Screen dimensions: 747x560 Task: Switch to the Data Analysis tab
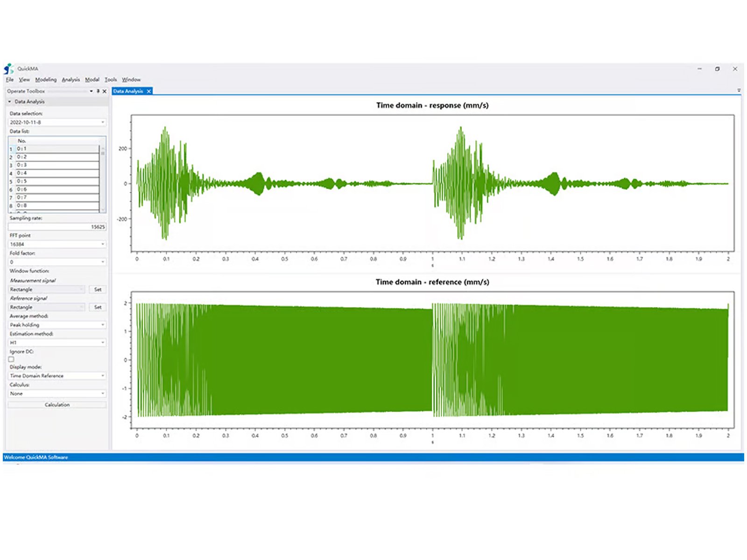[128, 91]
